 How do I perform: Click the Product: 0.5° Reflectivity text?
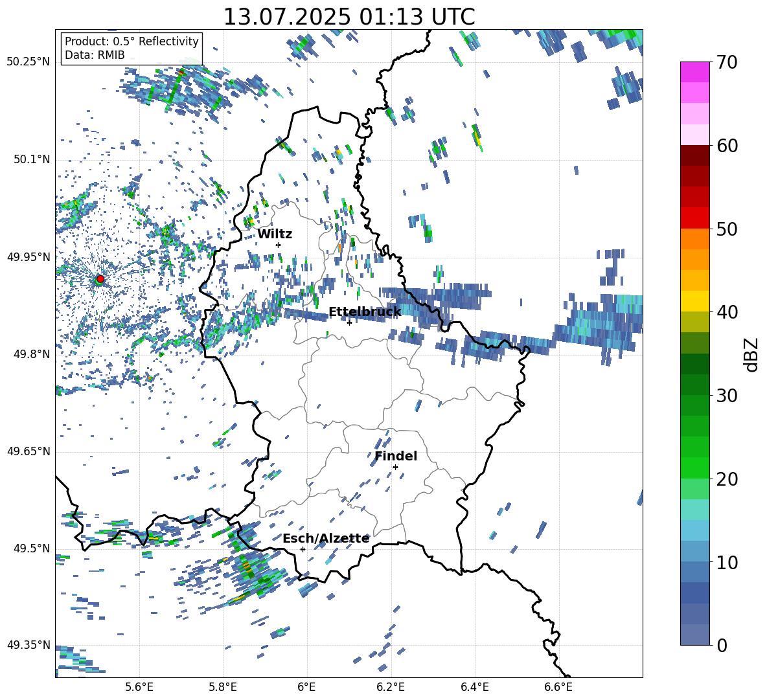click(x=132, y=41)
